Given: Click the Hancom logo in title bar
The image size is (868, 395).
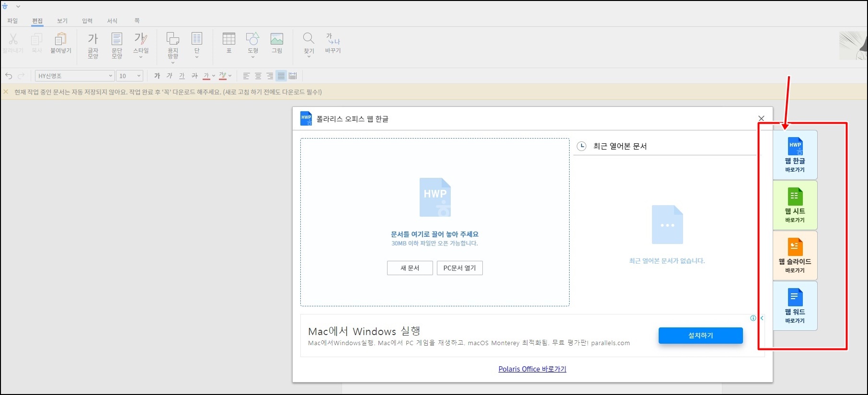Looking at the screenshot, I should pos(5,6).
